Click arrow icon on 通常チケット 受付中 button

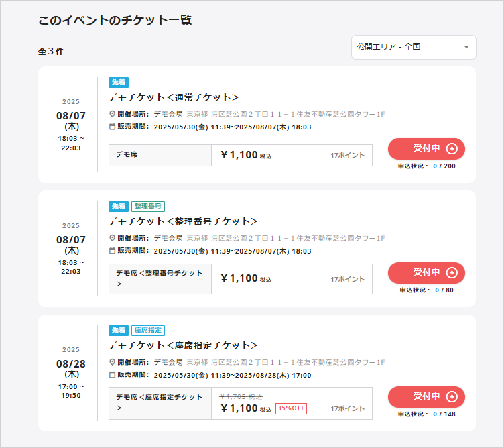tap(452, 148)
